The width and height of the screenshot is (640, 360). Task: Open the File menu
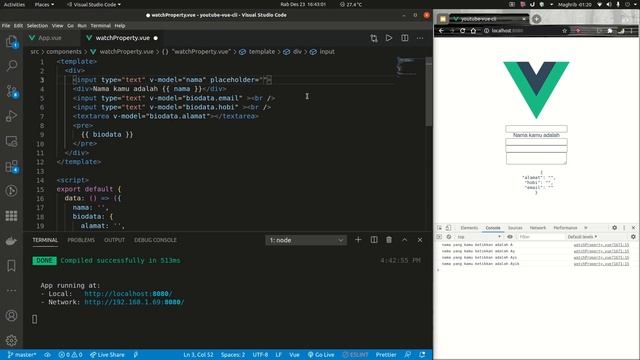pos(6,26)
